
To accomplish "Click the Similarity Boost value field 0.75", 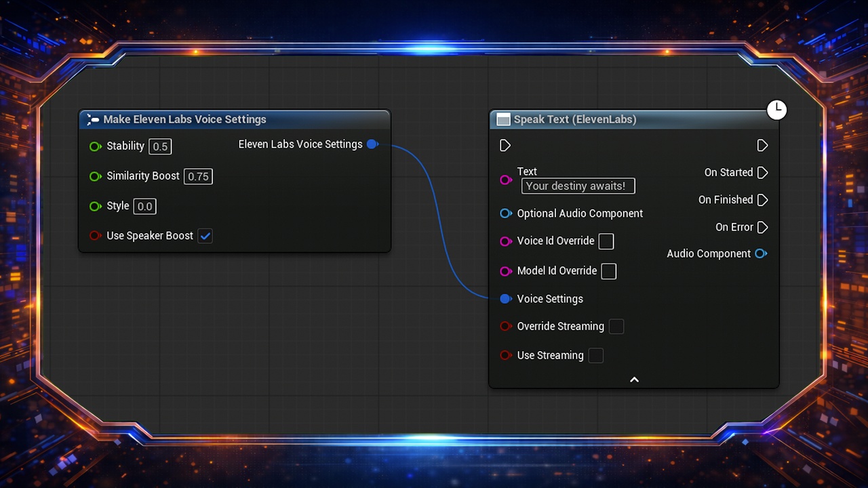I will 198,176.
